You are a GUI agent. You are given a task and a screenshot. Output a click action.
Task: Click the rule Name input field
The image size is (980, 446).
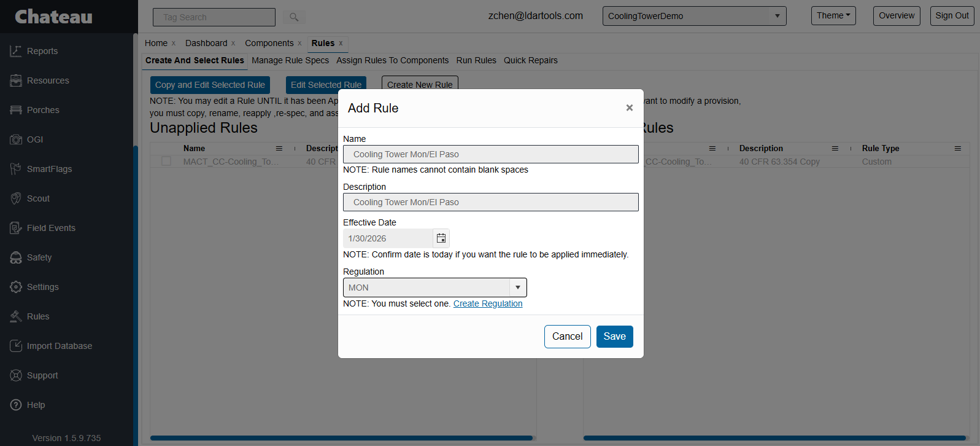coord(490,154)
